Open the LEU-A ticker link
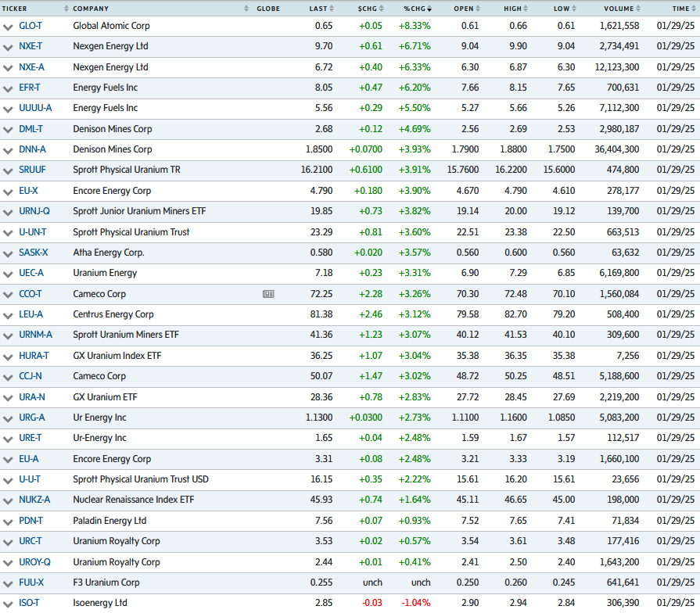 tap(31, 314)
